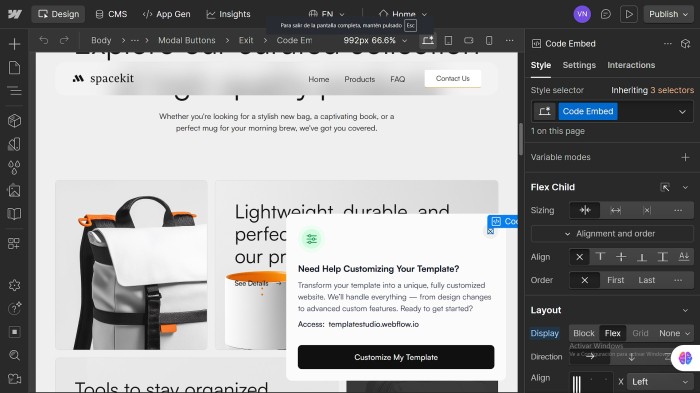The image size is (700, 393).
Task: Click the canvas vertical scrollbar thumb
Action: click(x=521, y=139)
